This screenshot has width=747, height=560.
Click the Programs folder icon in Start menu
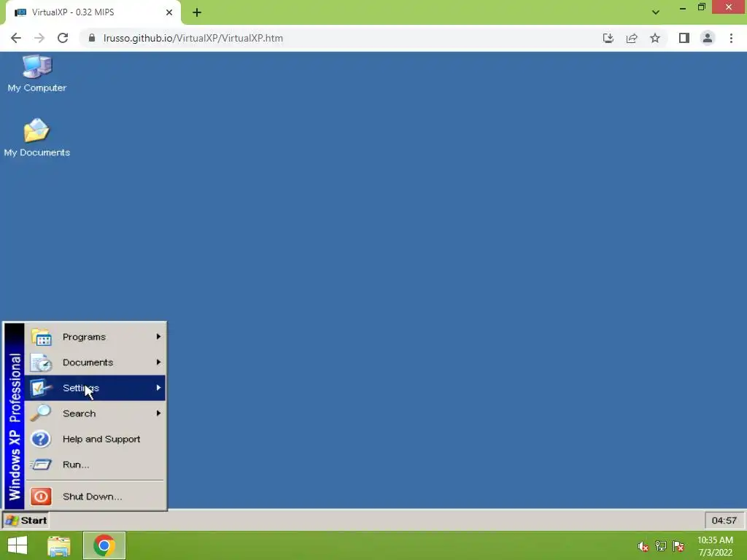[42, 337]
